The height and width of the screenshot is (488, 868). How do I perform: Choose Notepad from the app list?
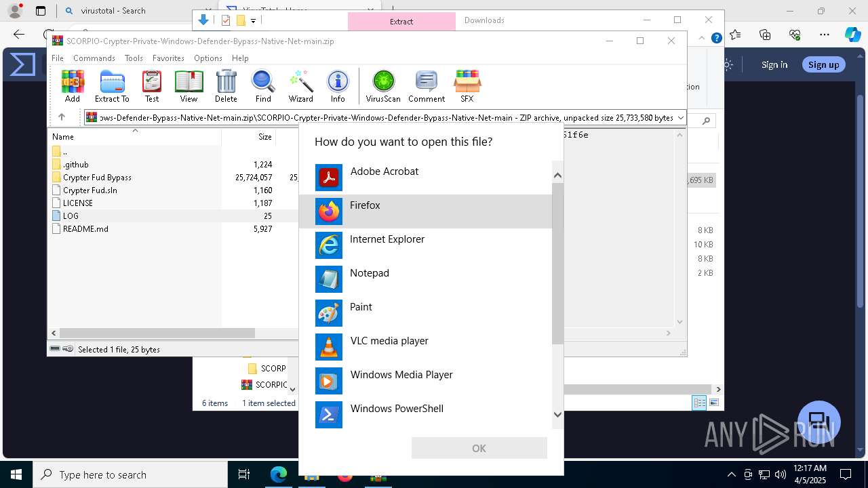pyautogui.click(x=426, y=279)
